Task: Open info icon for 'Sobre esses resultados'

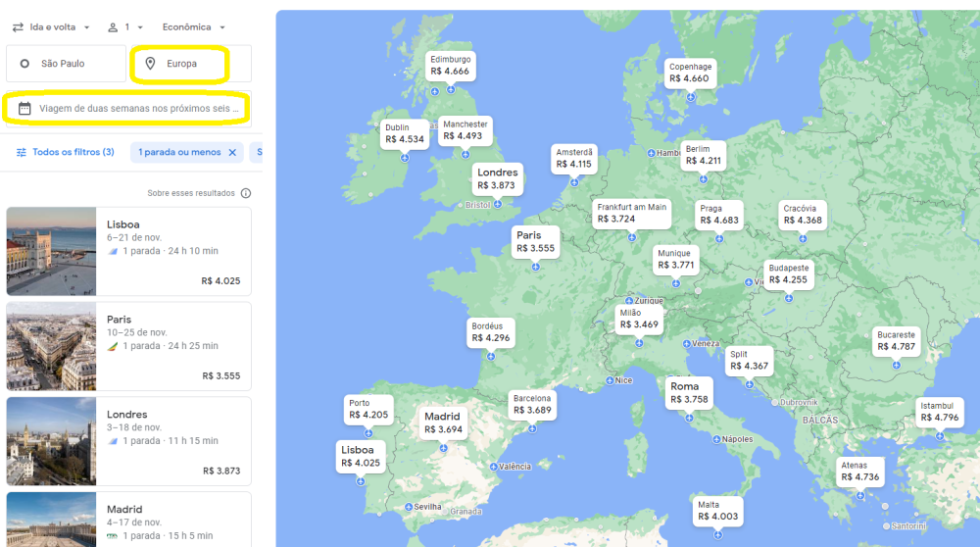Action: [246, 193]
